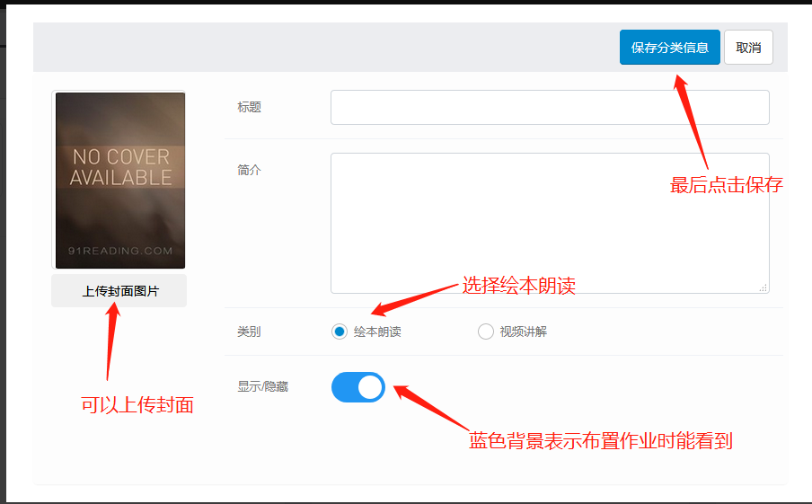Click the red 选择绘本朗读 annotation text
The height and width of the screenshot is (504, 812).
tap(518, 286)
